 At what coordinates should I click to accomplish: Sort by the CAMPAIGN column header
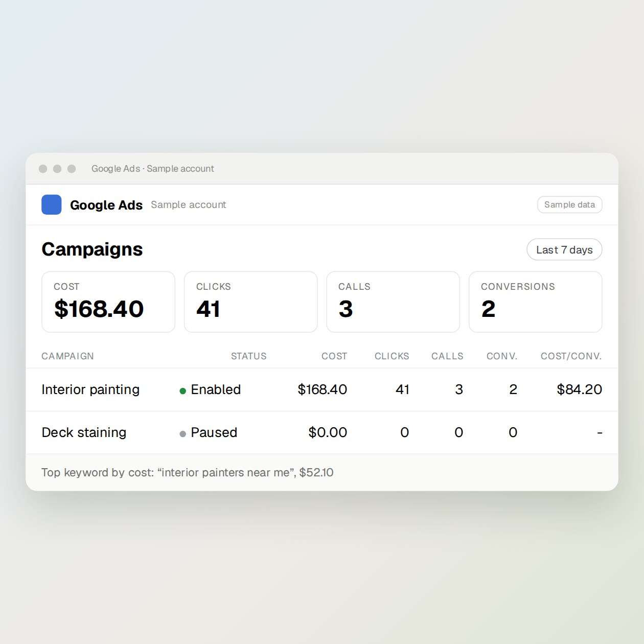tap(67, 356)
